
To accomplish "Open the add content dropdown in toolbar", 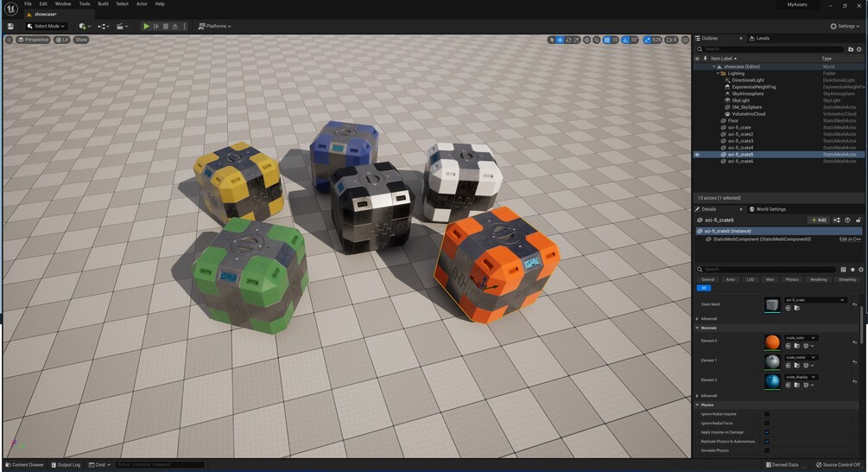I will [x=85, y=26].
